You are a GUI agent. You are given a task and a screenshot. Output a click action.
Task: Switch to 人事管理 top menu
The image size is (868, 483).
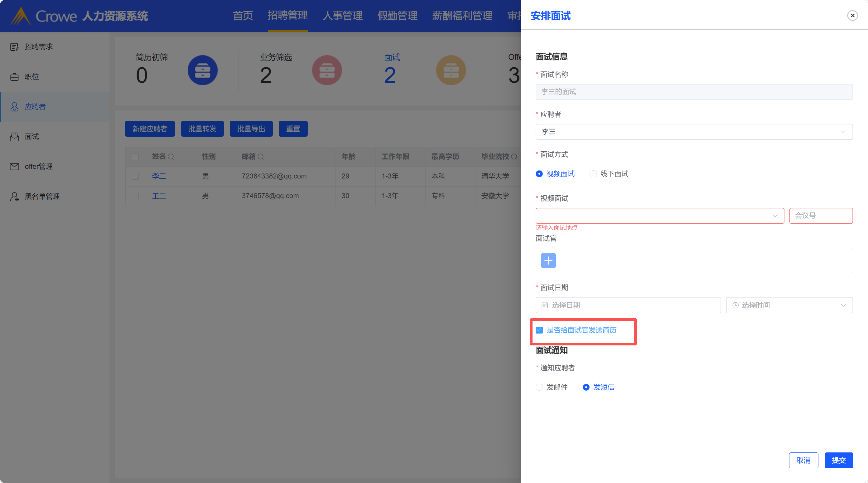pyautogui.click(x=342, y=16)
